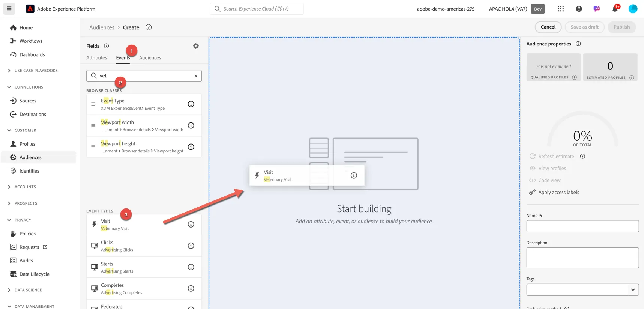Select the Dev sandbox badge

click(538, 9)
